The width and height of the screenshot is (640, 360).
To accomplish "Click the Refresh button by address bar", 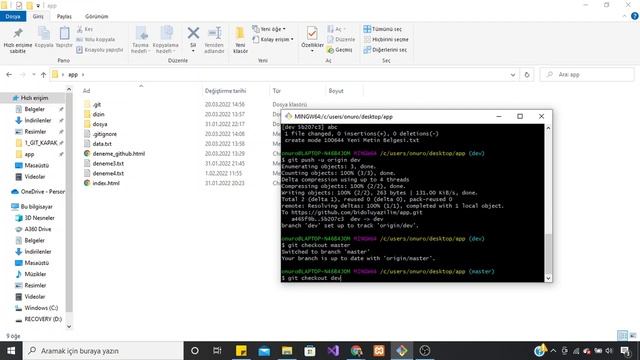I will [x=527, y=75].
